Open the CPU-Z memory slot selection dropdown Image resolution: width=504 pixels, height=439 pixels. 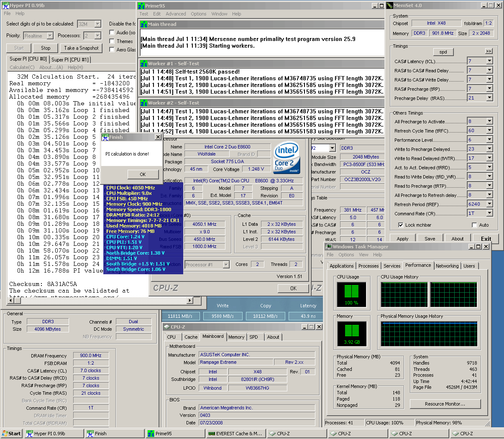pos(332,148)
